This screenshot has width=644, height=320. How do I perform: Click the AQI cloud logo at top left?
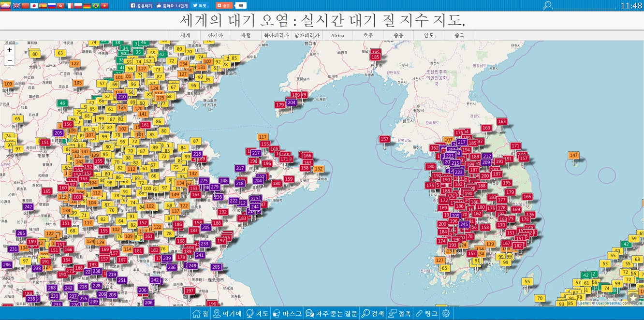5,6
